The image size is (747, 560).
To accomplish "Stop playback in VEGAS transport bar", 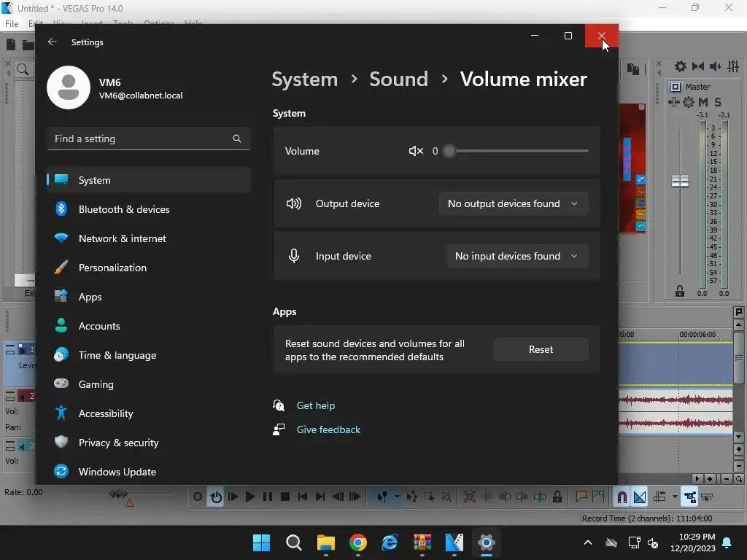I will (285, 497).
